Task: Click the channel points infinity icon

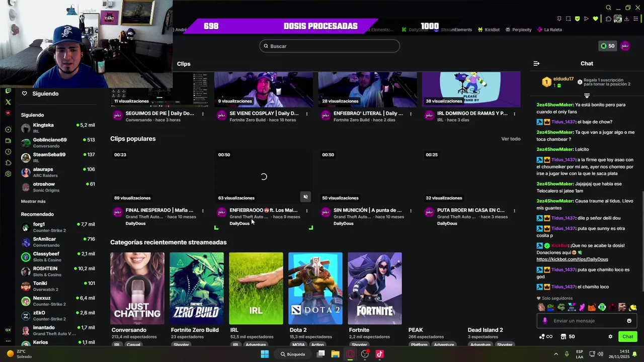Action: click(546, 337)
